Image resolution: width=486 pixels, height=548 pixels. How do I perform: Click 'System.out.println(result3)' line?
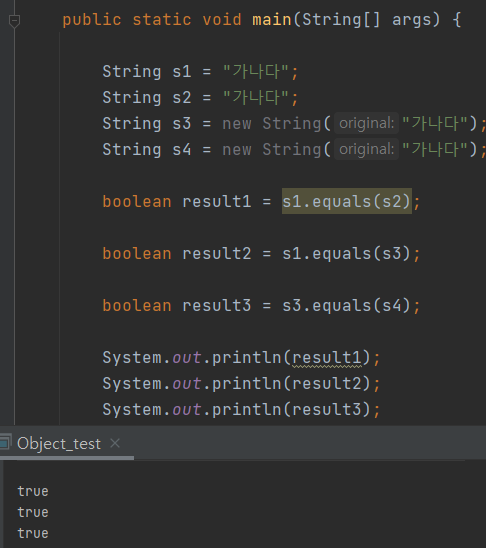click(241, 410)
